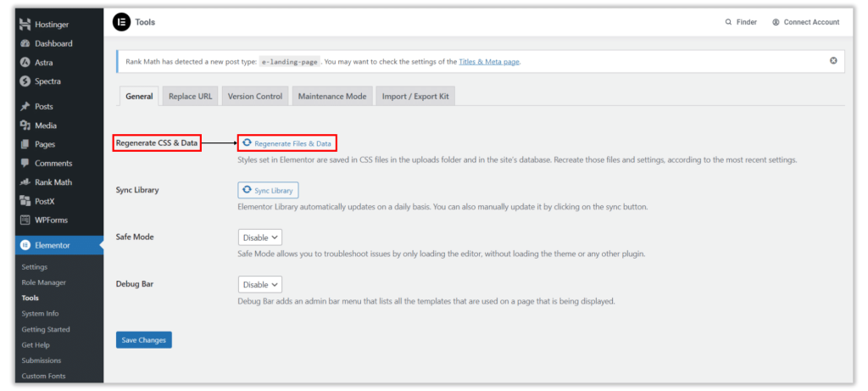Click the Spectra icon in sidebar
Viewport: 868px width, 391px height.
click(x=25, y=81)
